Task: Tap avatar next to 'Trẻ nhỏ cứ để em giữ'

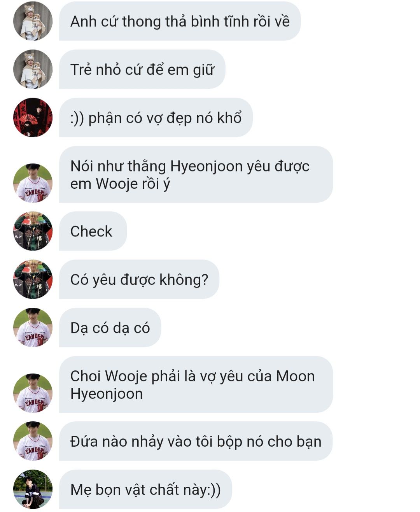Action: tap(33, 69)
